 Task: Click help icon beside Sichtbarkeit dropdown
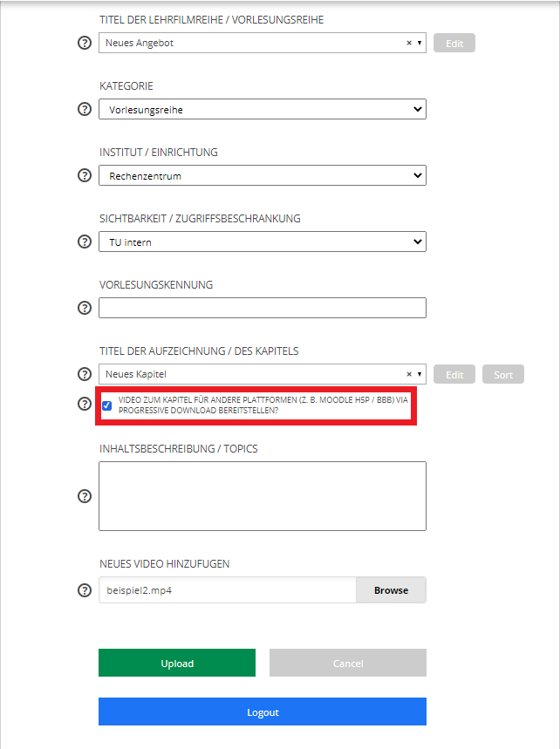coord(85,242)
